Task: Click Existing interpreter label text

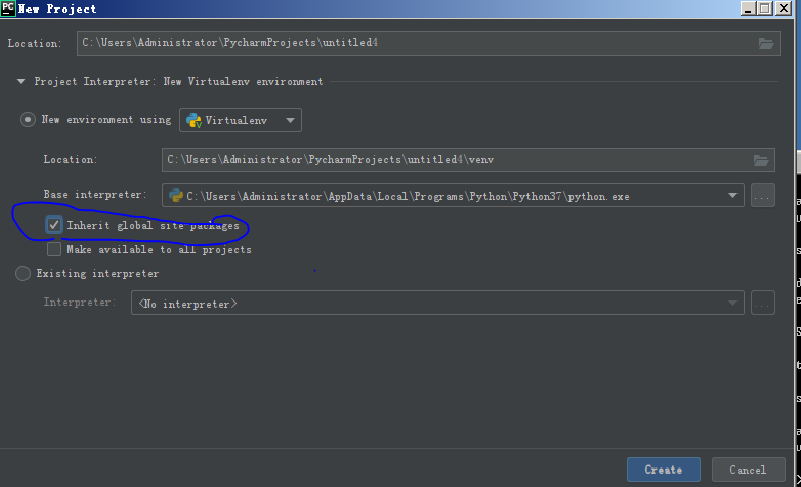Action: click(x=98, y=273)
